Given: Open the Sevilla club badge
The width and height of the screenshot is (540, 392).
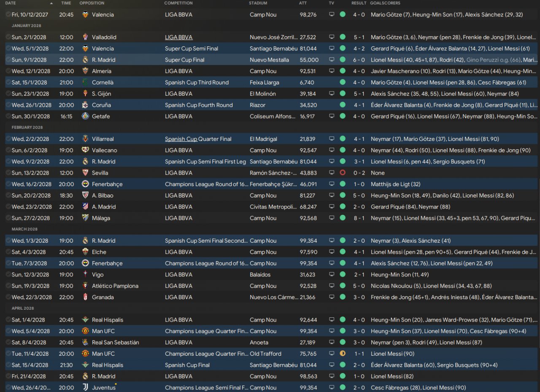Looking at the screenshot, I should click(x=85, y=173).
